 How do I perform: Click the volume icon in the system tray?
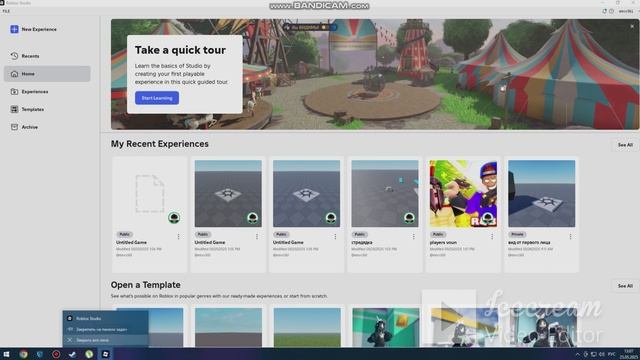(x=601, y=354)
